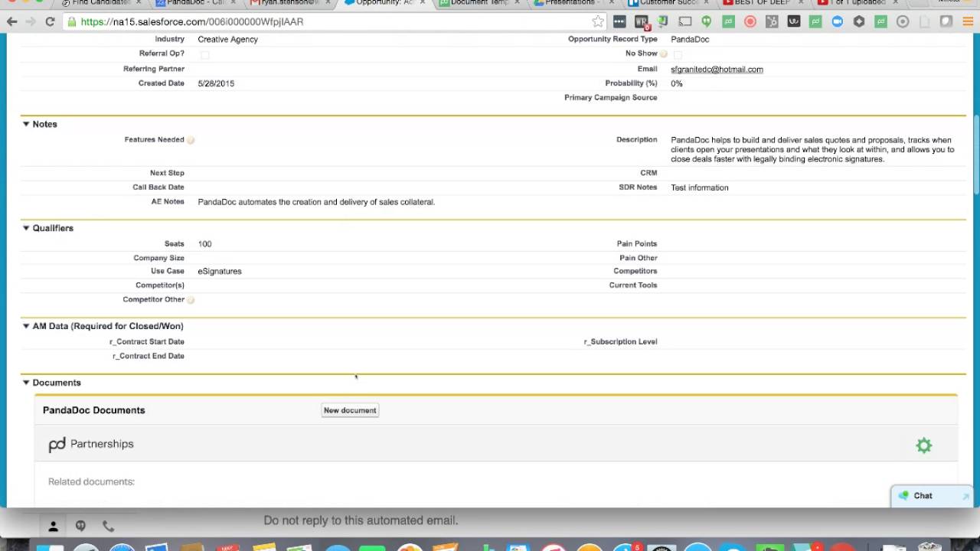Image resolution: width=980 pixels, height=551 pixels.
Task: Switch to the Presentations tab
Action: tap(573, 3)
